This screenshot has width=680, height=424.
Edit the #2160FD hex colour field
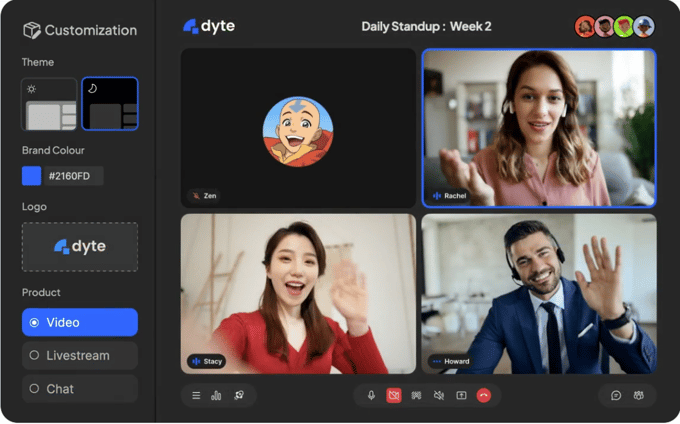[x=74, y=176]
